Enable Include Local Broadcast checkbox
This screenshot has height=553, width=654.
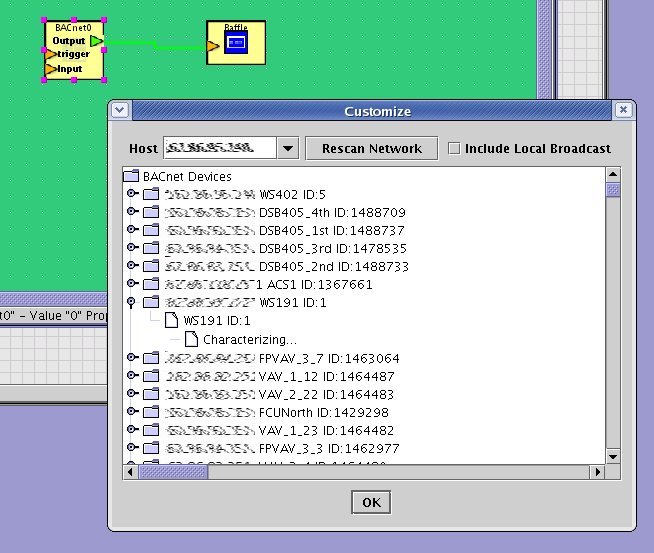point(454,148)
